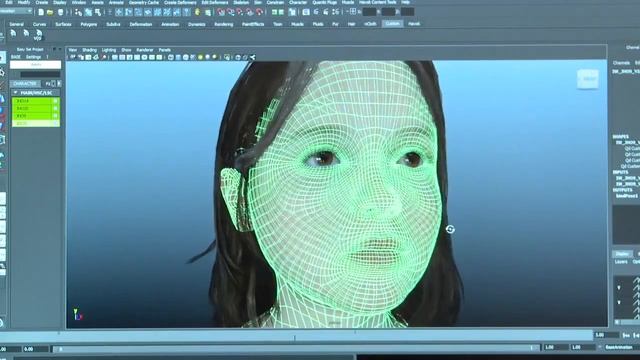Click the BASE button in left panel
The image size is (640, 360).
16,57
